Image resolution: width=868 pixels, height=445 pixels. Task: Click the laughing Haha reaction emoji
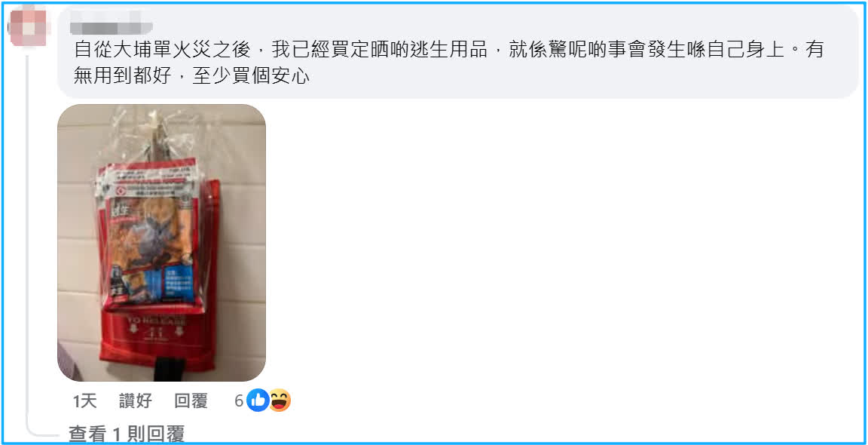(x=280, y=400)
